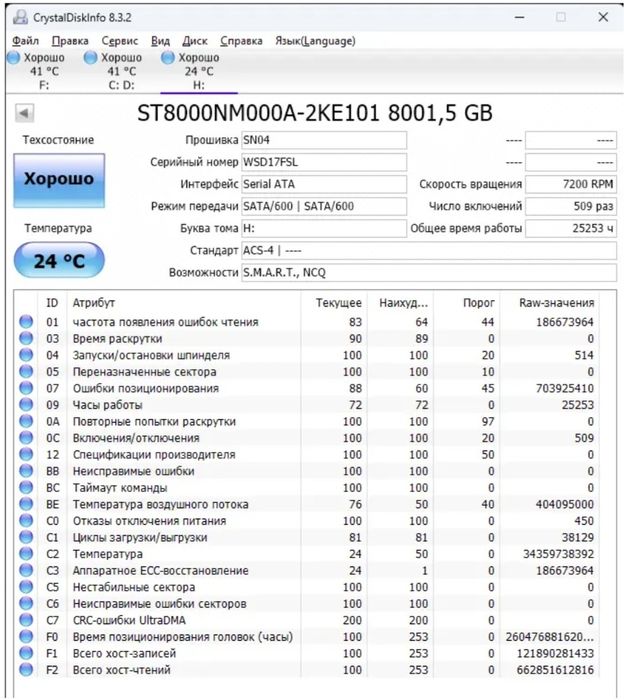Viewport: 624px width, 700px height.
Task: Click status icon for Всего хост-записей
Action: pyautogui.click(x=26, y=653)
